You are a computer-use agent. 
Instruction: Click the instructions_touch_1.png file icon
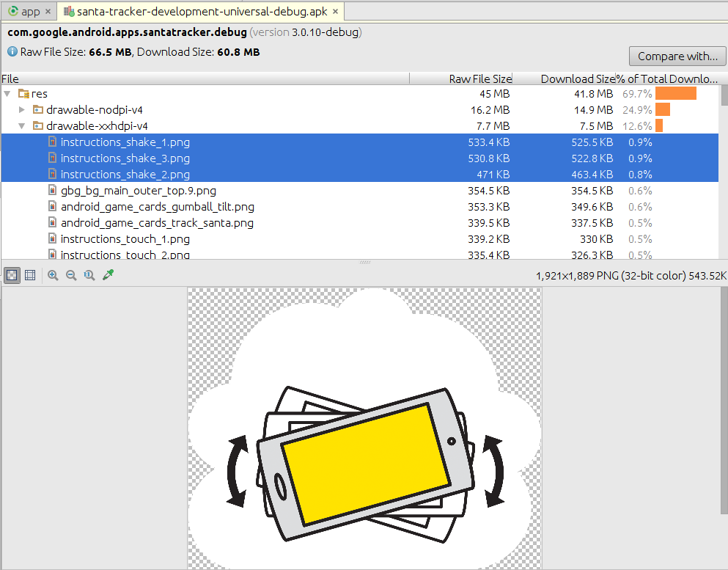click(51, 238)
